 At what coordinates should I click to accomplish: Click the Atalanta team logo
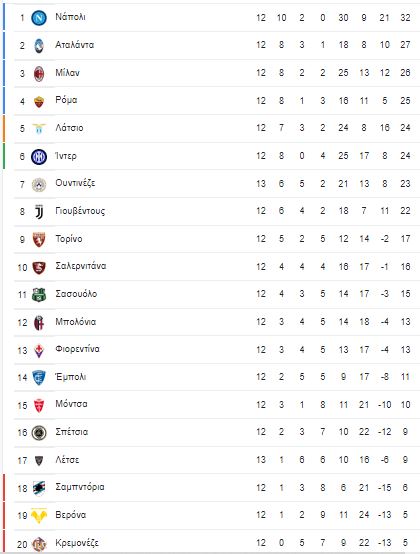39,46
